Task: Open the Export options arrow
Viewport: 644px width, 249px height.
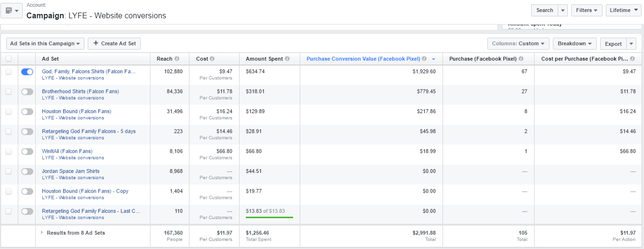Action: pyautogui.click(x=631, y=43)
